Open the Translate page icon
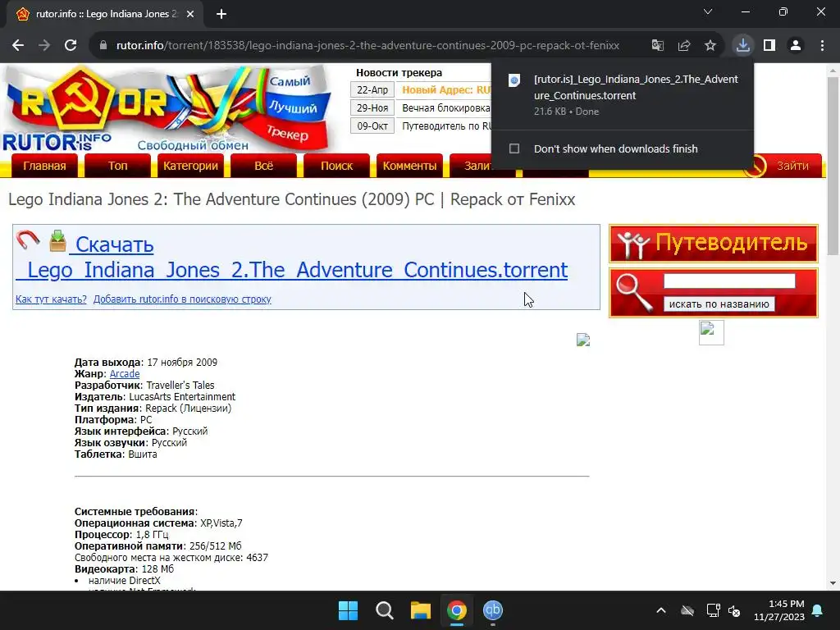This screenshot has height=630, width=840. pos(657,46)
